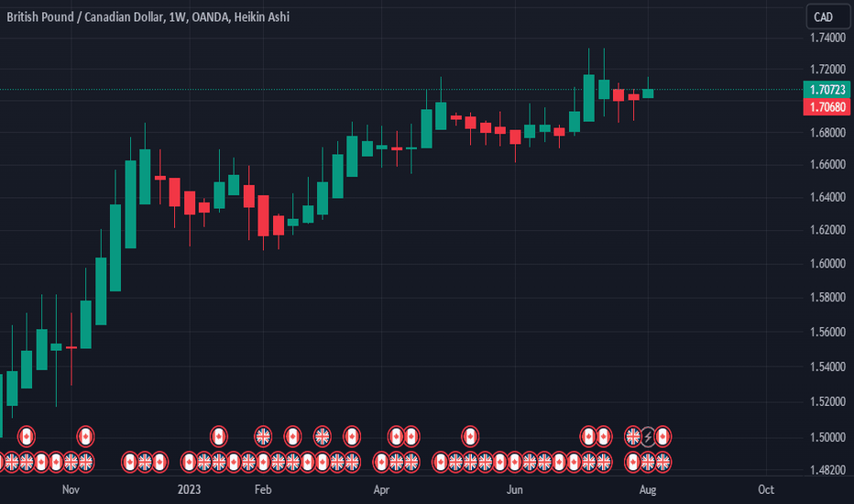Viewport: 854px width, 504px height.
Task: Open the second upper-row UK flag event in late February
Action: (x=323, y=436)
